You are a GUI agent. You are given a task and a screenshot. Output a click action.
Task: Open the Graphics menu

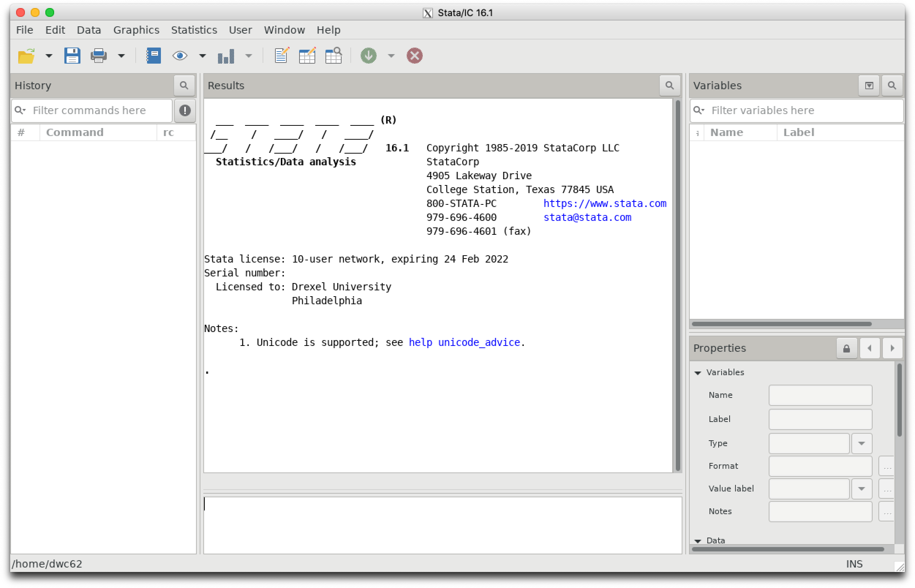(136, 30)
